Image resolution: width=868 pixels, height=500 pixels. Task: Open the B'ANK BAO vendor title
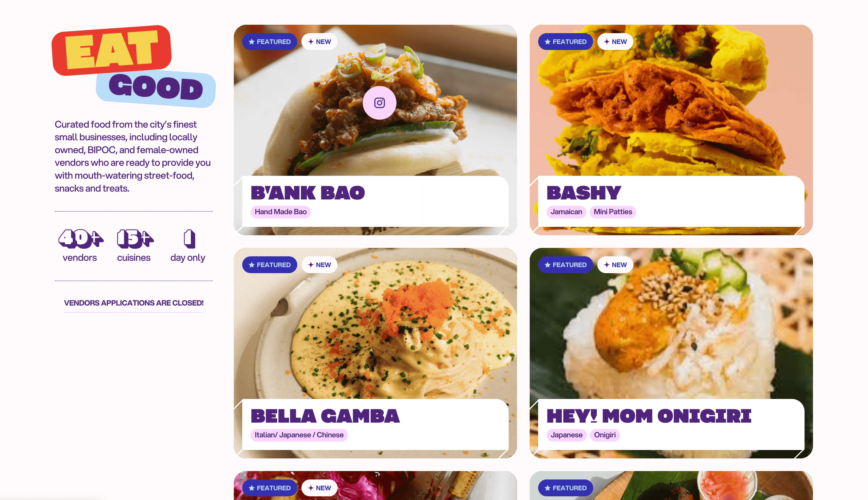307,193
